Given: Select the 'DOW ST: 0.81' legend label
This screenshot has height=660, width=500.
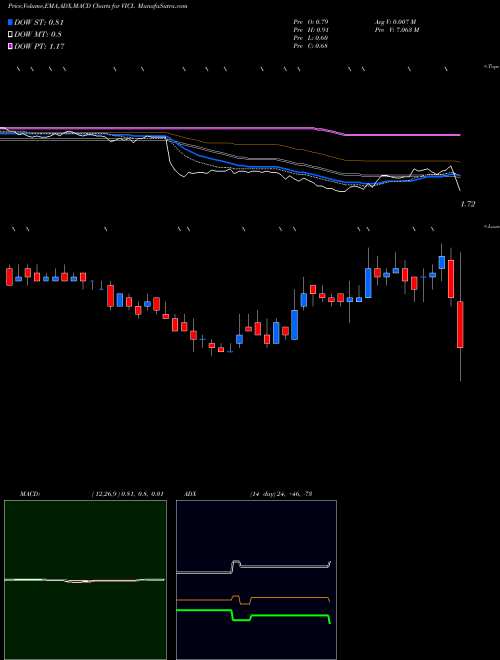Looking at the screenshot, I should tap(39, 22).
